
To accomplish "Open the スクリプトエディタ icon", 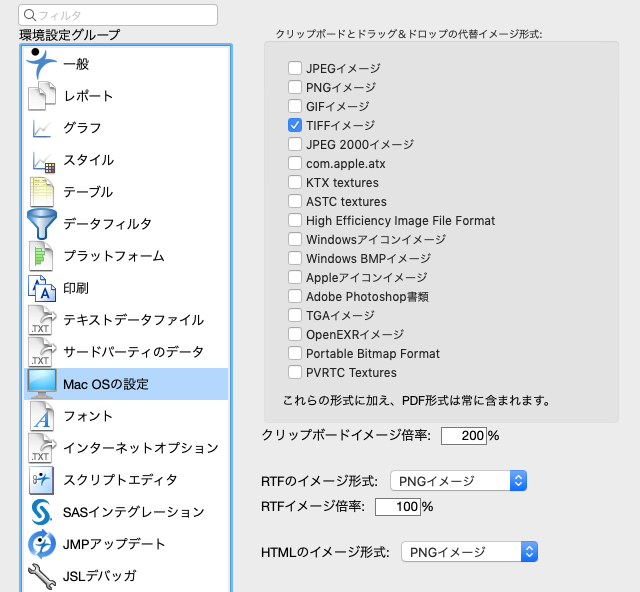I will point(41,480).
